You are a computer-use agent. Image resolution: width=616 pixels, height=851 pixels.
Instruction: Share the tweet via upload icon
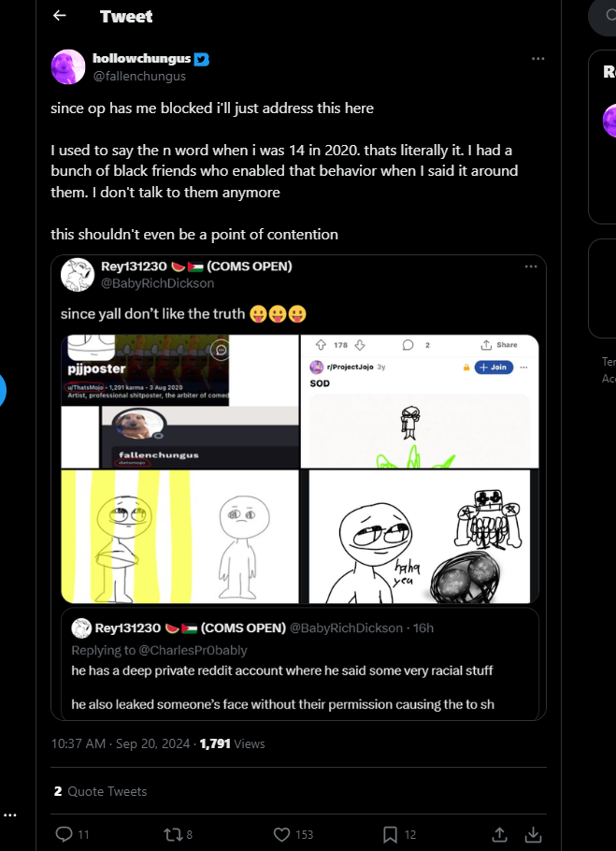click(499, 834)
